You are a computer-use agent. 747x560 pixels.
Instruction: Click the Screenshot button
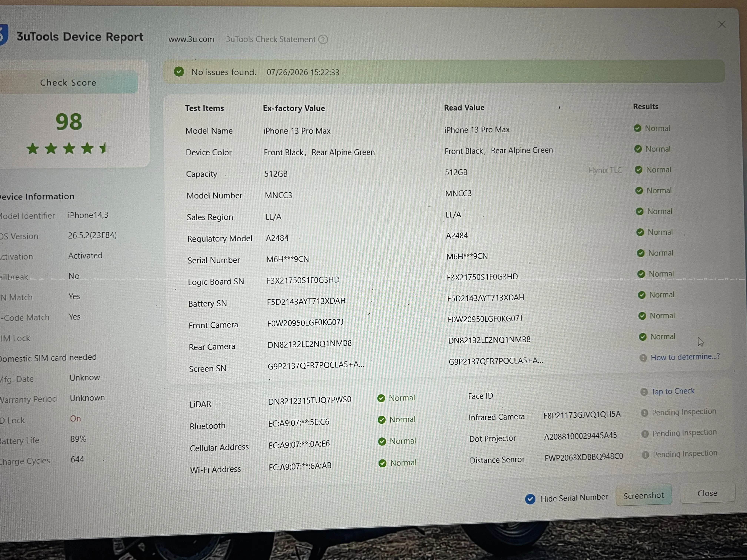point(643,496)
